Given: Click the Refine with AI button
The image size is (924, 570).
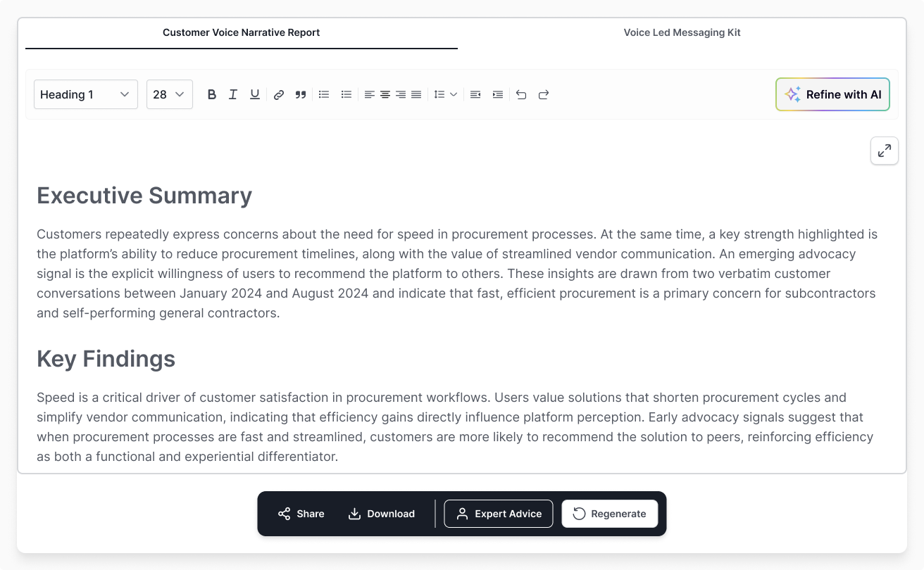Looking at the screenshot, I should coord(832,94).
